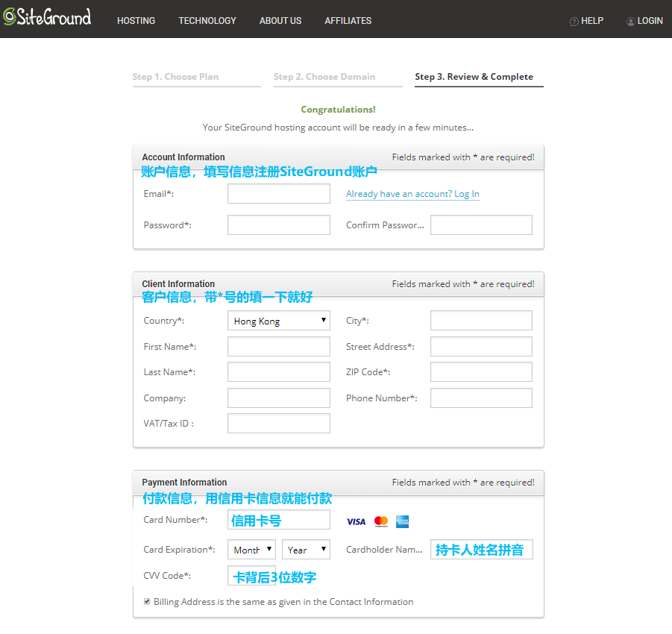The width and height of the screenshot is (672, 634).
Task: Click the MasterCard logo
Action: 381,521
